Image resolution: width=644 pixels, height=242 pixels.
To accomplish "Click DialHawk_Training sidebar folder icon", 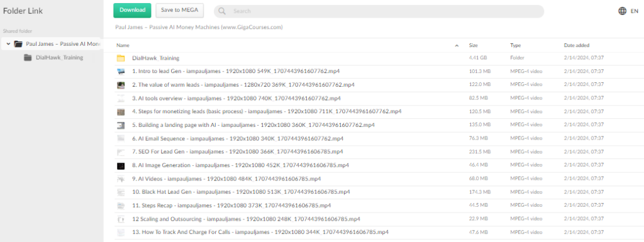I will pyautogui.click(x=28, y=57).
